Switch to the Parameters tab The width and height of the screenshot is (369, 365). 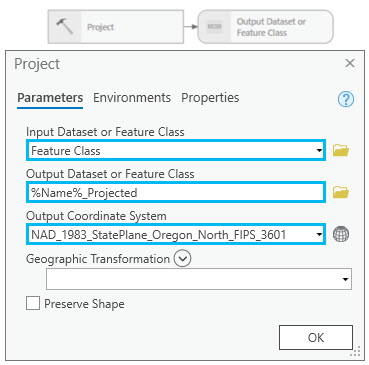[x=50, y=98]
